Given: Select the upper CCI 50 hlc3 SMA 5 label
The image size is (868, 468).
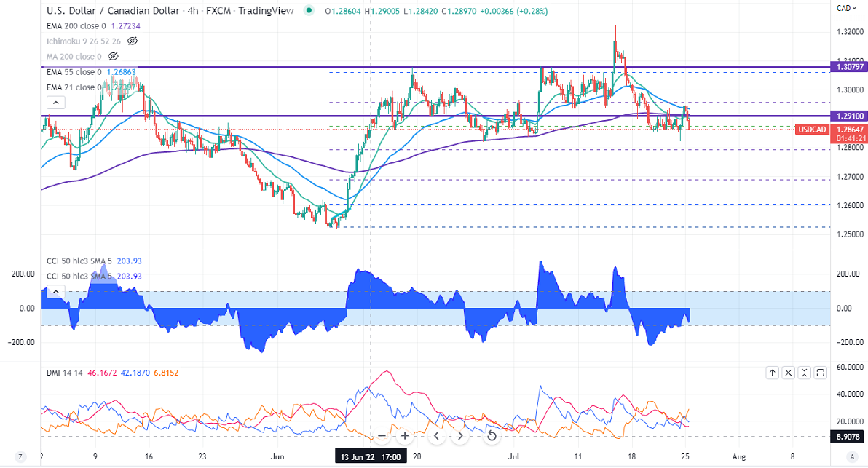Looking at the screenshot, I should 79,261.
